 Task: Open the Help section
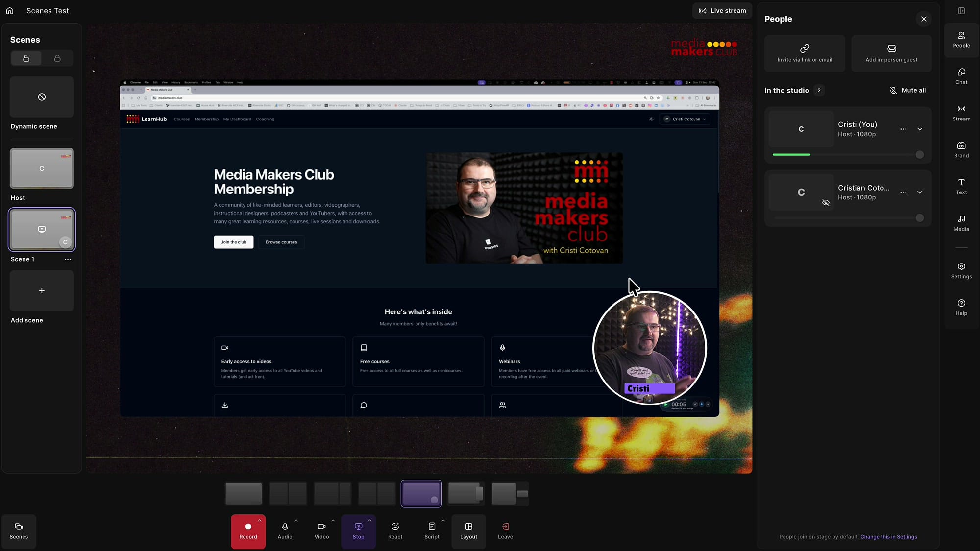[x=961, y=308]
